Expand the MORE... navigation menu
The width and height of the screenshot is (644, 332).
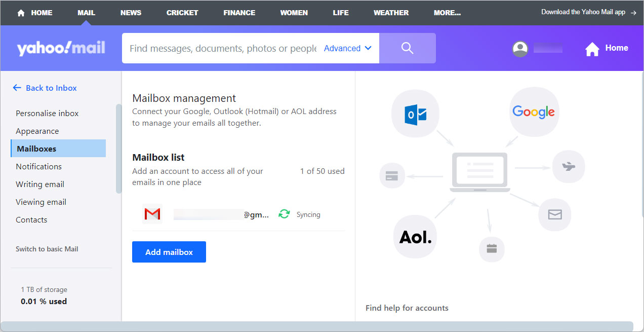tap(447, 12)
